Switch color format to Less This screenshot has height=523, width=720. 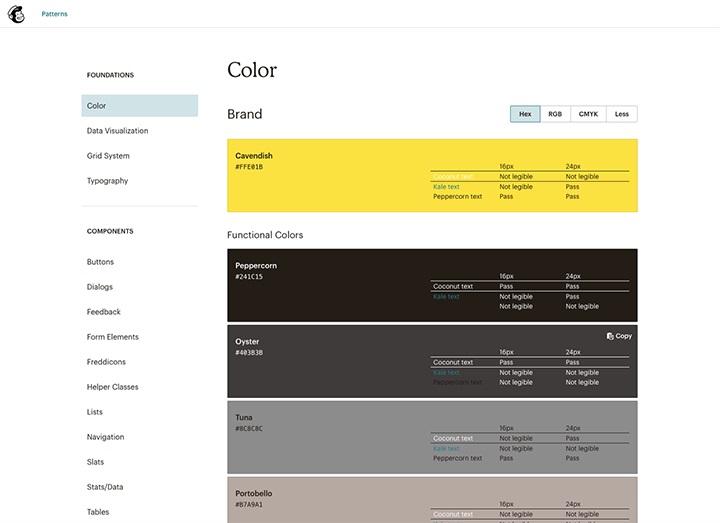pyautogui.click(x=622, y=114)
